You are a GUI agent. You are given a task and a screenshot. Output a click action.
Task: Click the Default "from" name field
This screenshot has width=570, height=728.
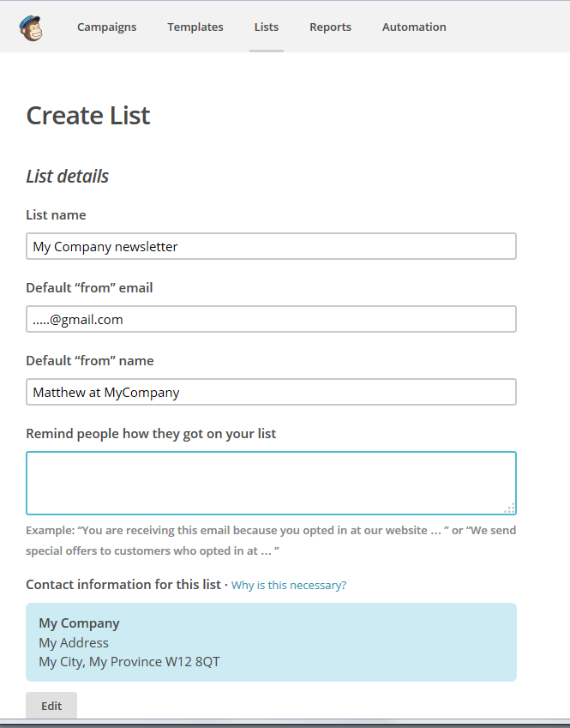pyautogui.click(x=271, y=392)
